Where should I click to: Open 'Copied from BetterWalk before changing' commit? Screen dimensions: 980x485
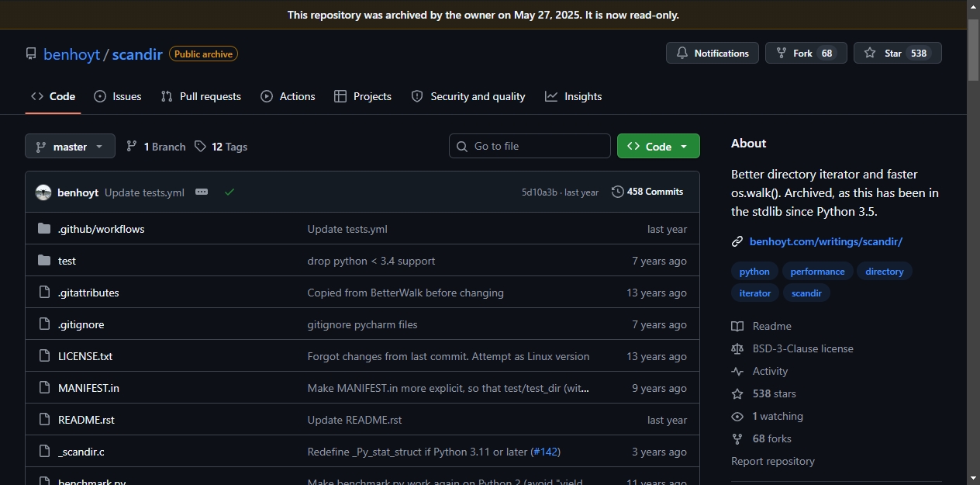click(x=405, y=293)
